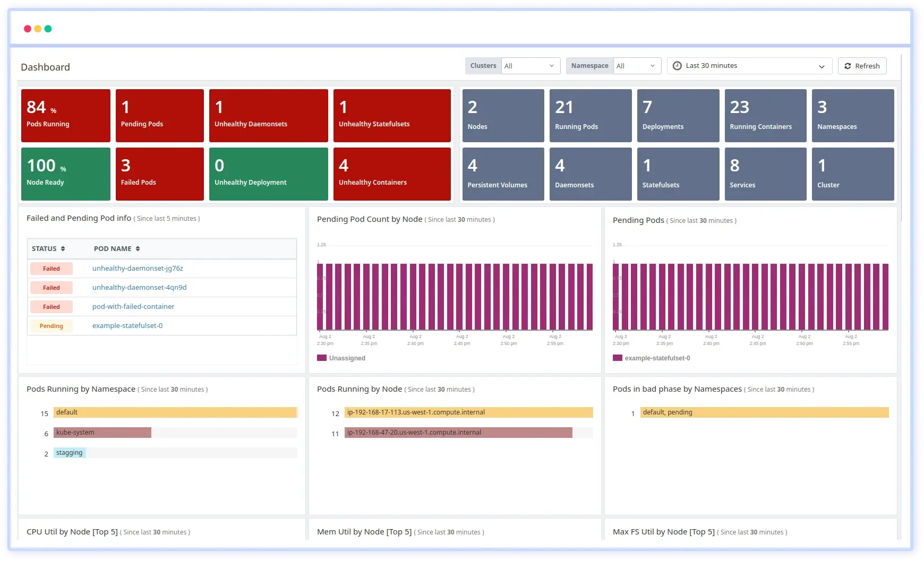924x561 pixels.
Task: Open the Nodes count tile
Action: point(503,116)
